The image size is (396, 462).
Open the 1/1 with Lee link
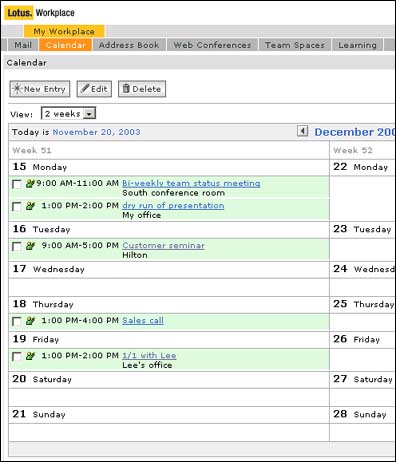pos(149,356)
